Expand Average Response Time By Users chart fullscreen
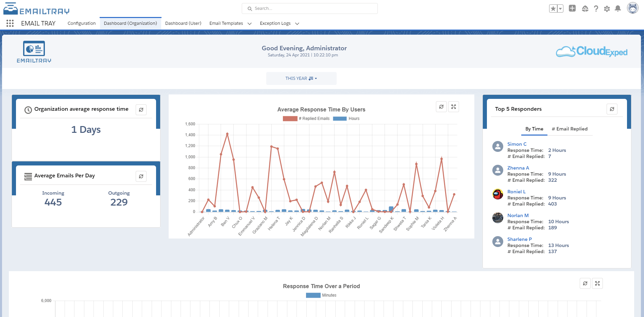Viewport: 644px width, 317px height. [x=454, y=106]
